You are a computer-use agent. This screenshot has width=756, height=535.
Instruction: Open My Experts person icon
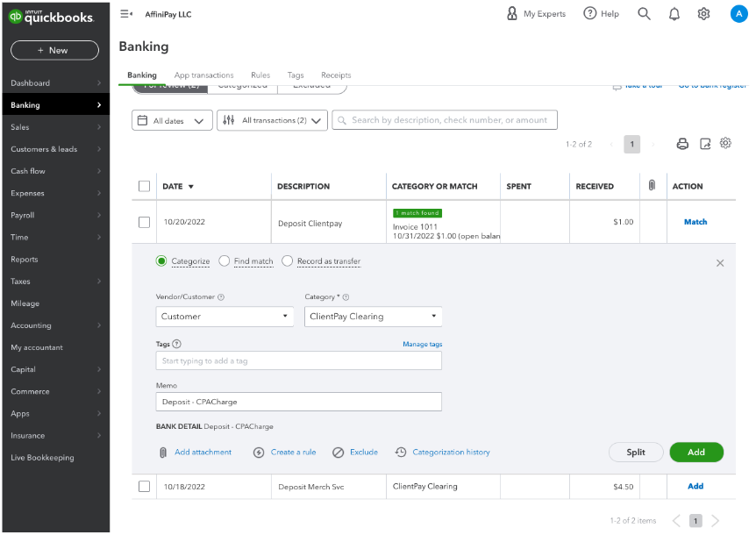(x=511, y=13)
